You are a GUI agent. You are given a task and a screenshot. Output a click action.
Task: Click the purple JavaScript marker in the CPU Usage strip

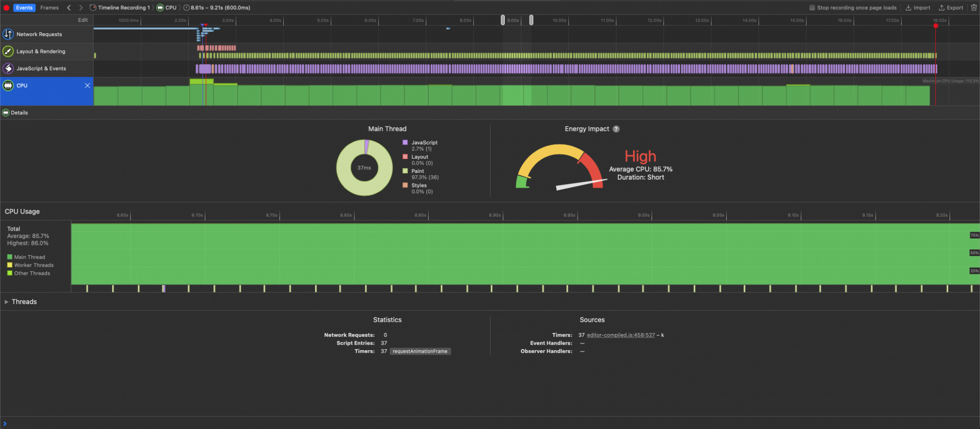point(164,288)
